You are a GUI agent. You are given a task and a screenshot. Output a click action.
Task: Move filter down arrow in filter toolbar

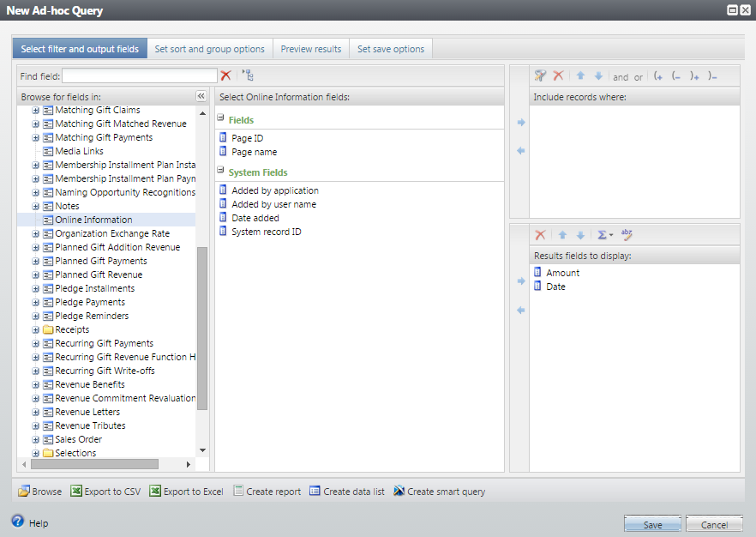[x=598, y=75]
